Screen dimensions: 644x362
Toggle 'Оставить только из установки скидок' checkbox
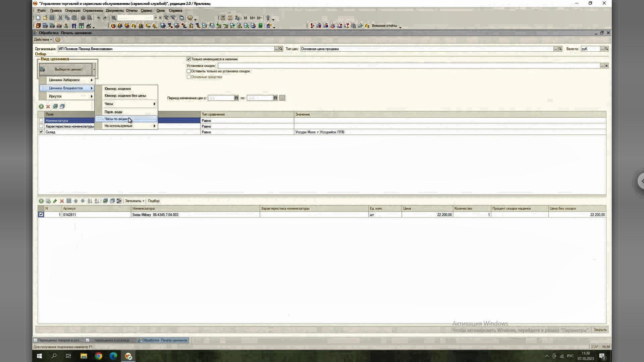[x=189, y=71]
